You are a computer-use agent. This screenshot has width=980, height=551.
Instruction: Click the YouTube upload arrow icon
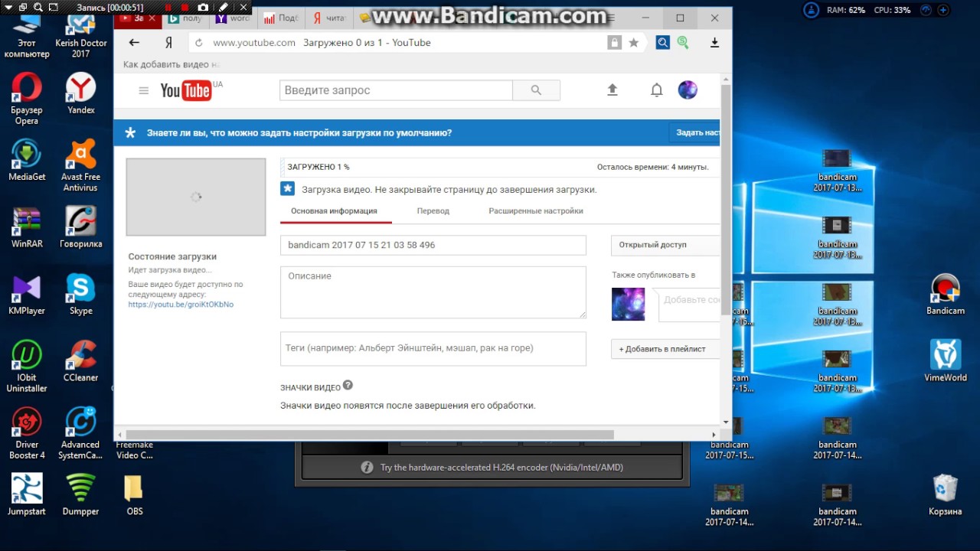[612, 90]
